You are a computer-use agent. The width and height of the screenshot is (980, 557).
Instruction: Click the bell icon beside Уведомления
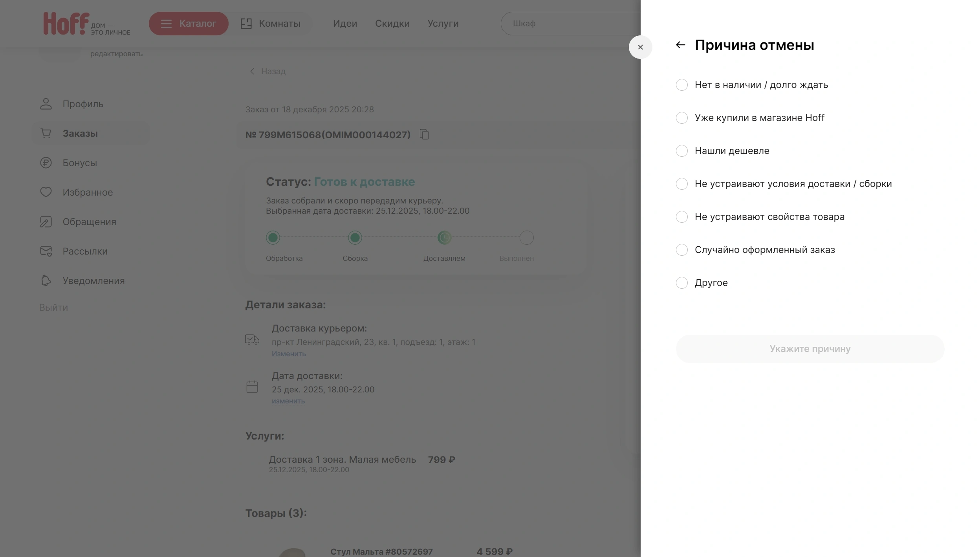click(46, 280)
